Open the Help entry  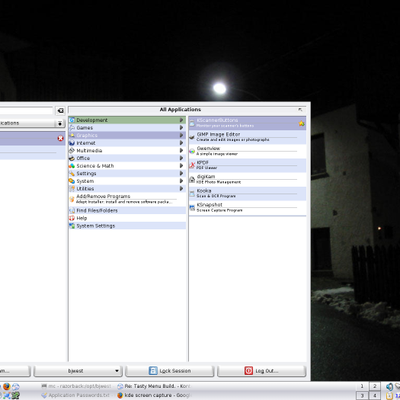[127, 218]
